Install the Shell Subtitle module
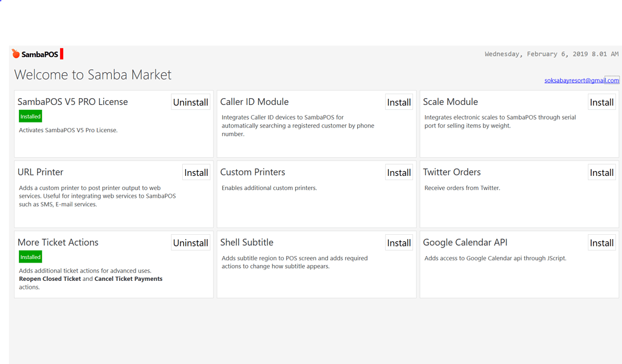 pyautogui.click(x=398, y=243)
